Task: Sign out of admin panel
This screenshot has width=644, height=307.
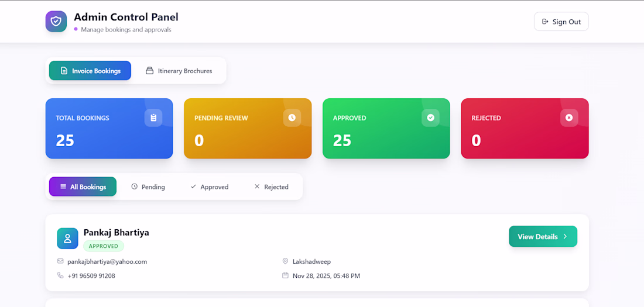Action: (x=561, y=22)
